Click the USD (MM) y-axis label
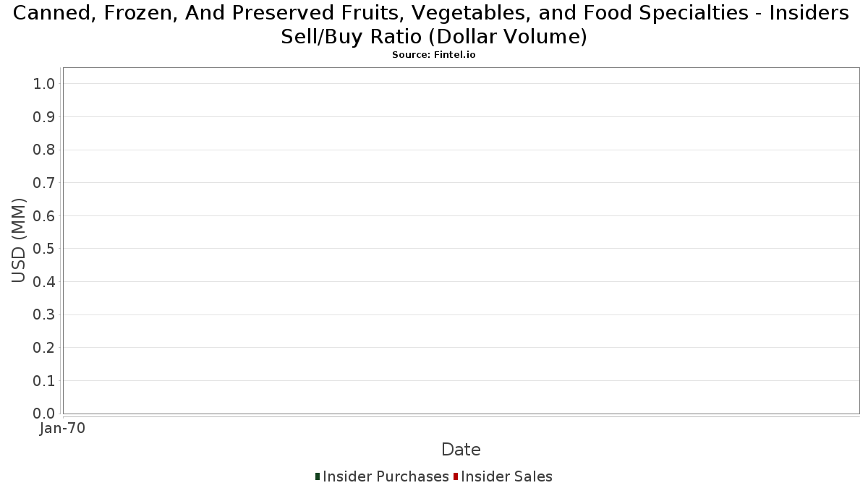This screenshot has height=488, width=868. point(19,241)
